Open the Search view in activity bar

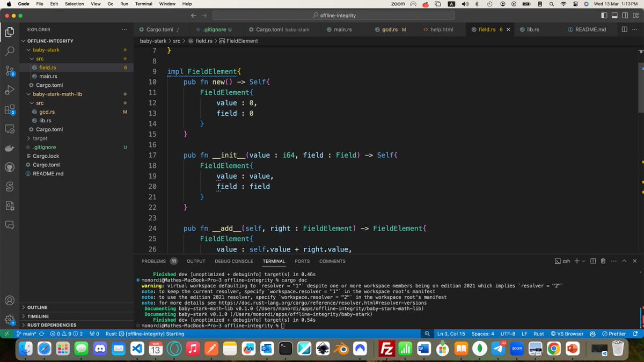pyautogui.click(x=10, y=51)
